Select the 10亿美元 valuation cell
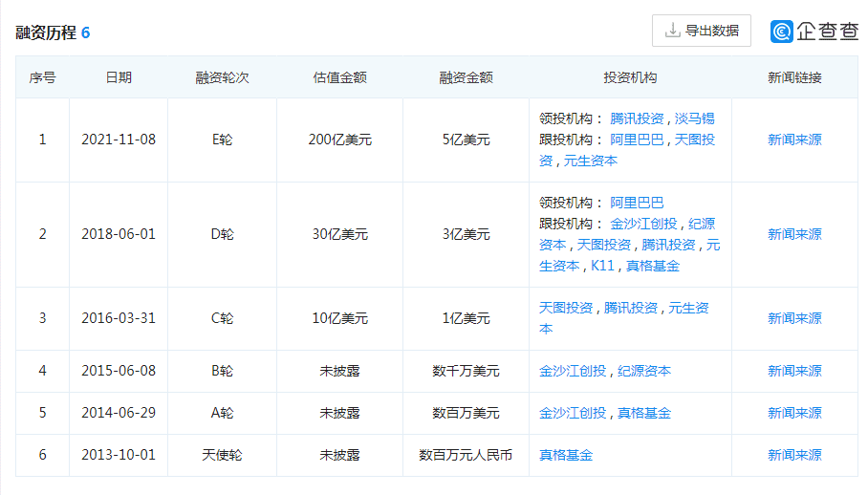The image size is (868, 495). click(x=340, y=318)
